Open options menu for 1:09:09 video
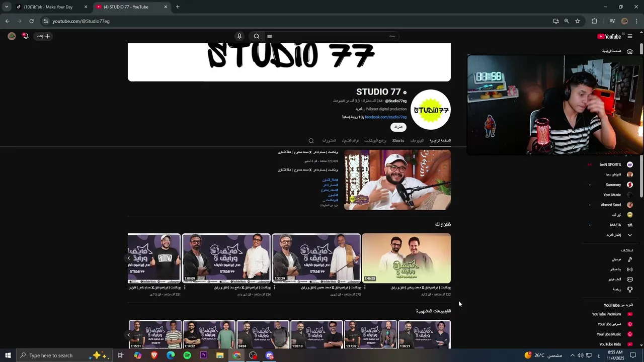 (x=185, y=288)
